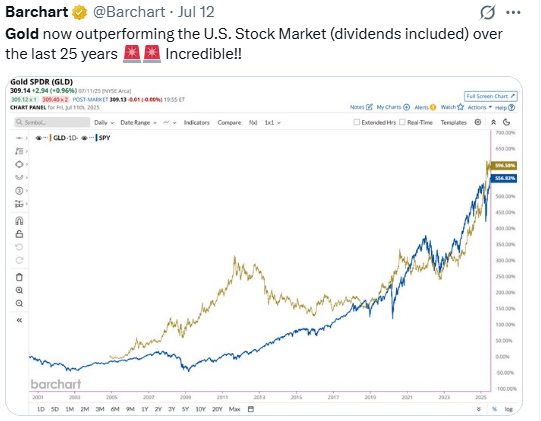Toggle dark mode moon icon
The height and width of the screenshot is (421, 541).
[x=506, y=122]
